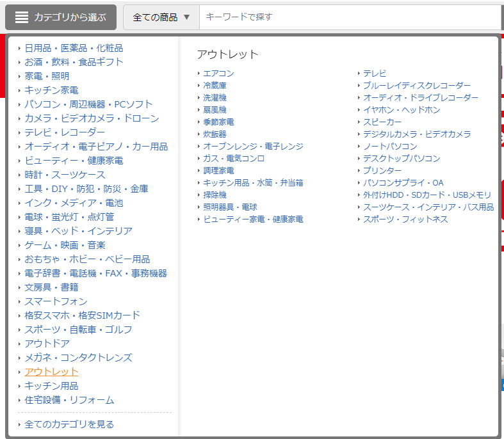Click 全てのカテゴリを見る link

click(x=69, y=424)
